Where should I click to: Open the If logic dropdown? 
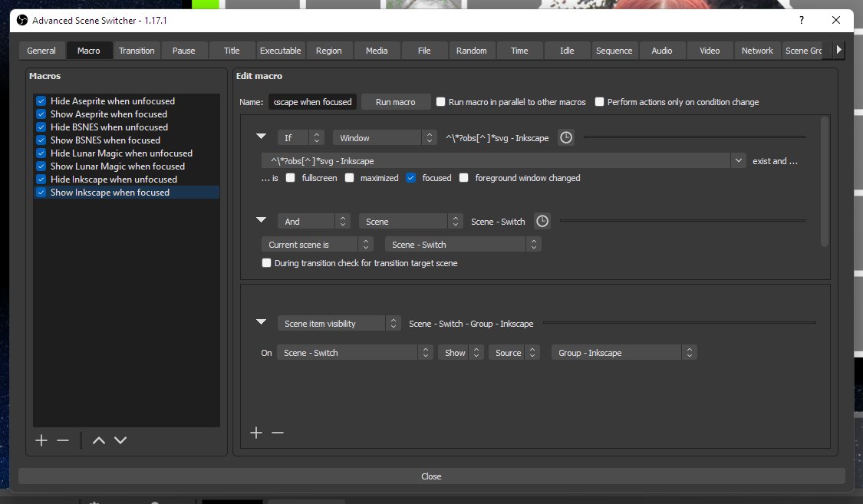(x=301, y=137)
